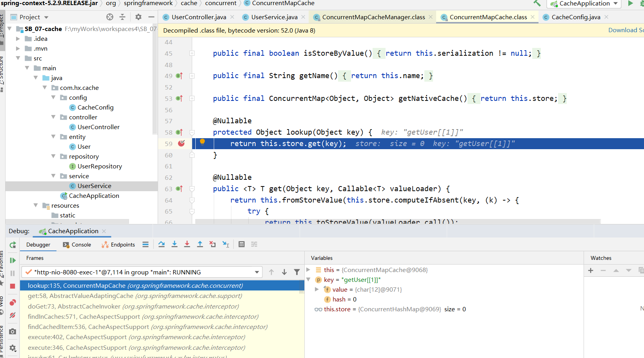Open the Endpoints tab in the debug panel
Screen dimensions: 644x358
coord(118,245)
